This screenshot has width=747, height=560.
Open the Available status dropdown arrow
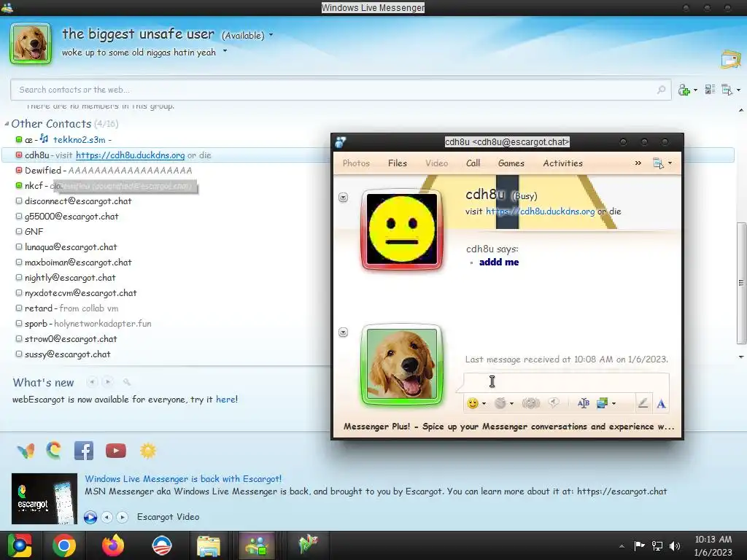click(271, 35)
